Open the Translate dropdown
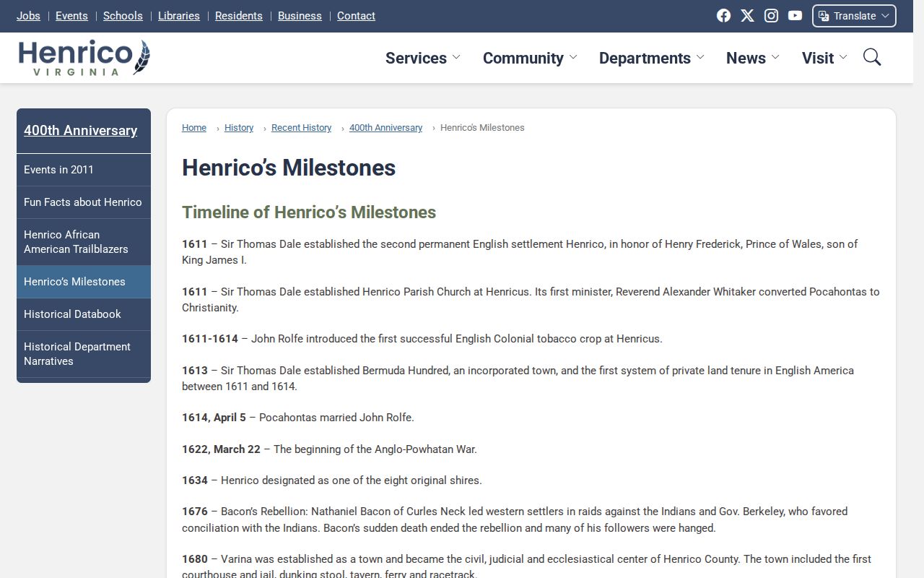 point(854,16)
